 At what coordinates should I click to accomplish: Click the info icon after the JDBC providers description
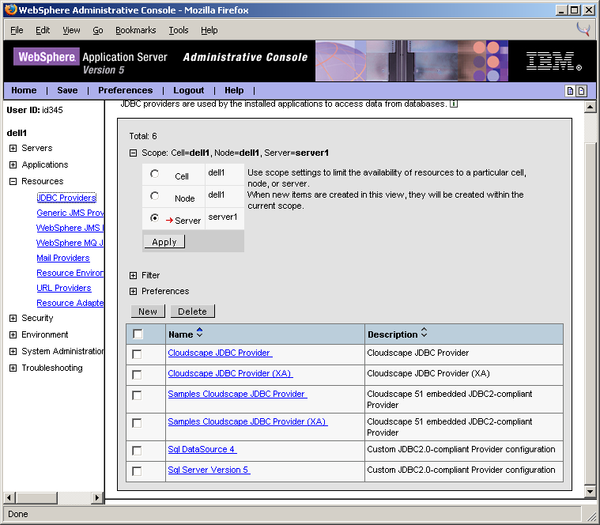454,104
